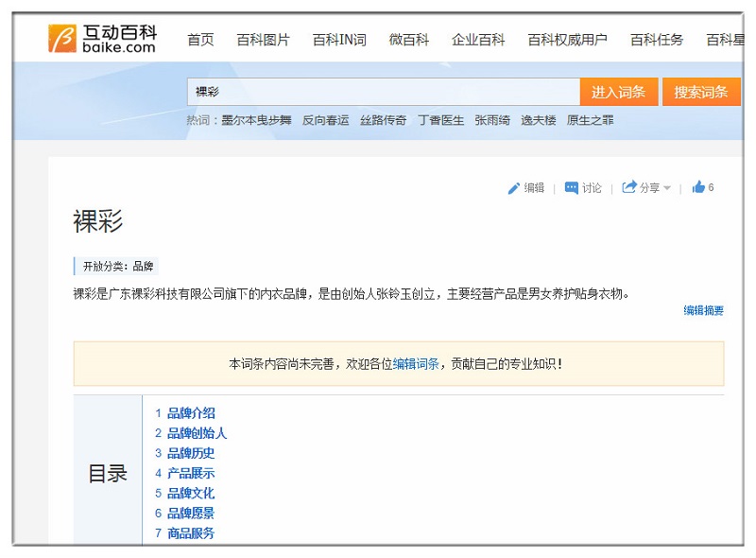Jump to 品牌介绍 in table of contents
Screen dimensions: 756x558
pyautogui.click(x=191, y=413)
